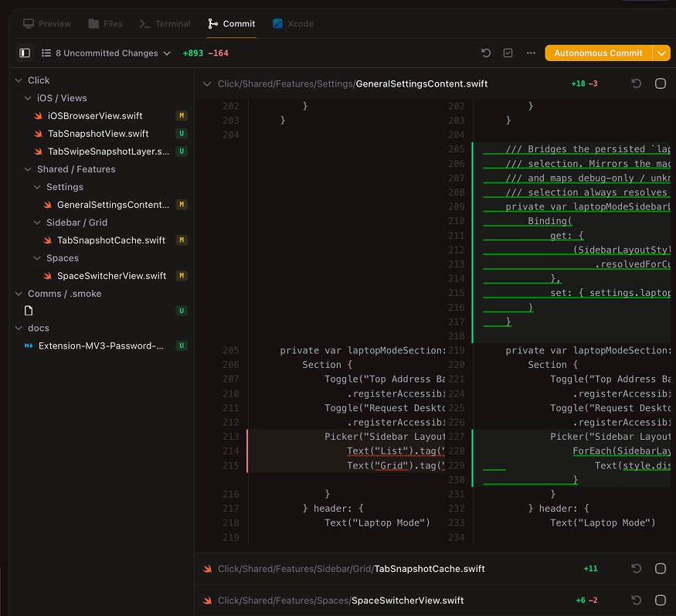This screenshot has height=616, width=676.
Task: Revert changes in TabSnapshotCache.swift diff
Action: coord(636,569)
